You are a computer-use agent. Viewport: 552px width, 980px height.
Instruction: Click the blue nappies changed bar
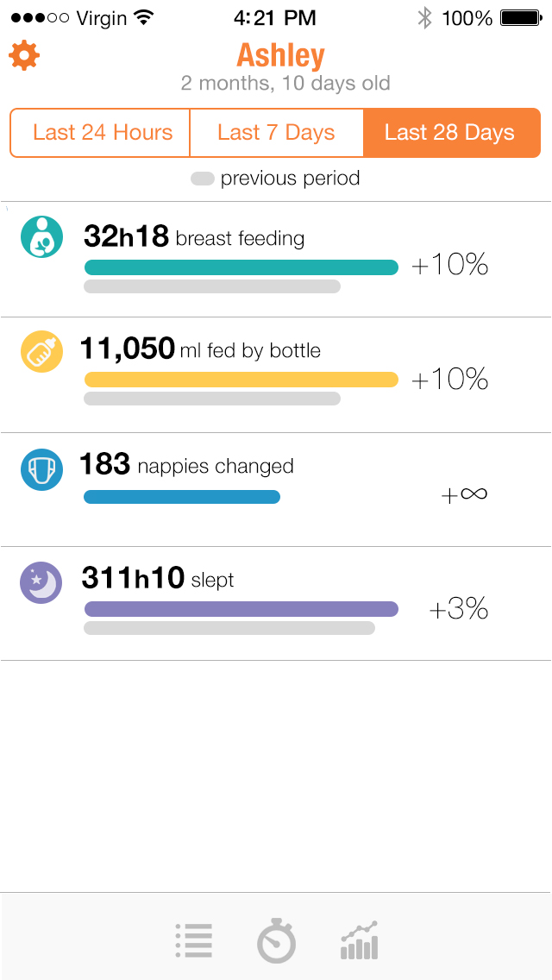(x=182, y=497)
